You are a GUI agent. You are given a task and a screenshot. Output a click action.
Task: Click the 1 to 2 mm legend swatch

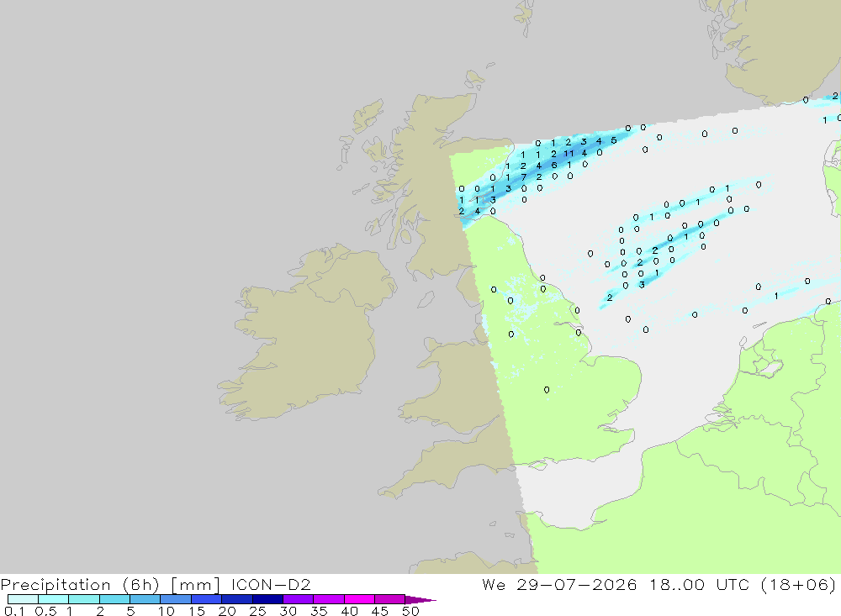(84, 599)
